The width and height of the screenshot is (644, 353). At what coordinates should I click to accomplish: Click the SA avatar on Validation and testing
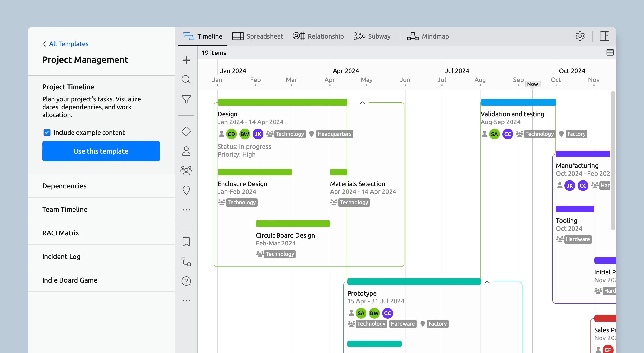tap(494, 134)
